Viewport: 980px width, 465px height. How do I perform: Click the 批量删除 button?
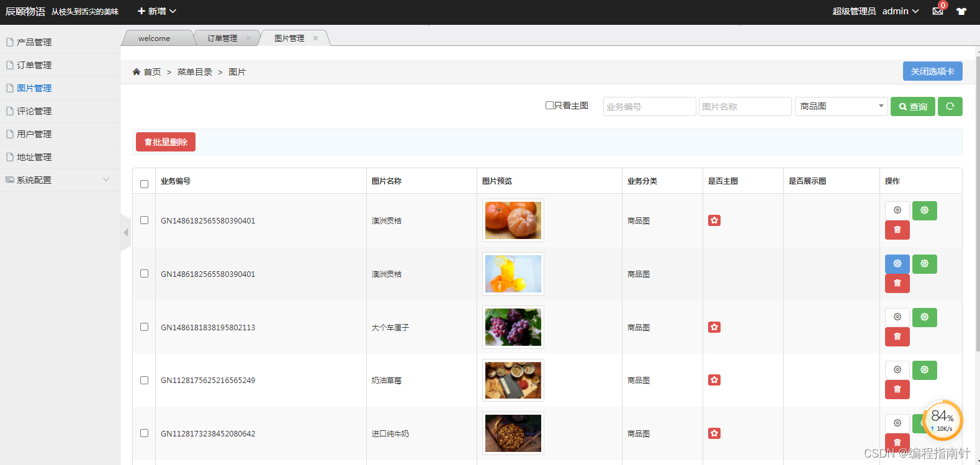coord(166,142)
